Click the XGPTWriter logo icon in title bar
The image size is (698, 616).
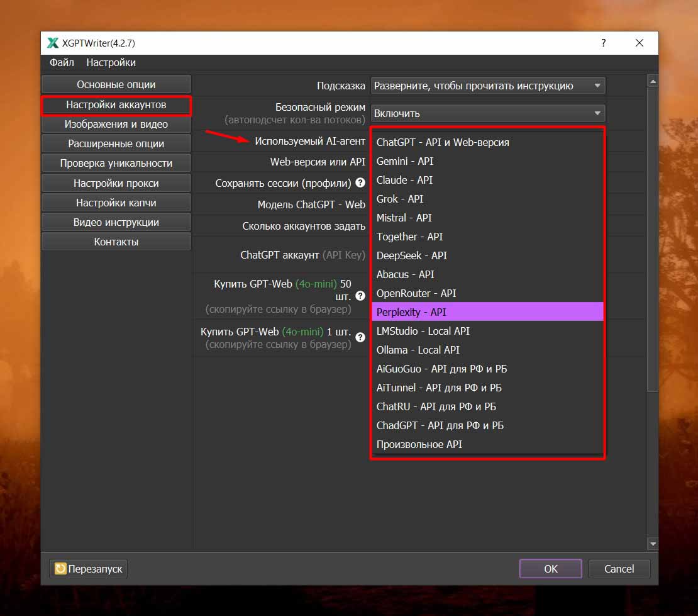(53, 43)
